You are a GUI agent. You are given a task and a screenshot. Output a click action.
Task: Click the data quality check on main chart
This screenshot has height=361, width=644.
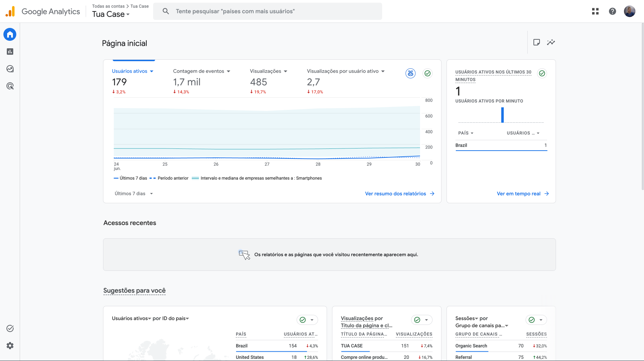coord(428,73)
